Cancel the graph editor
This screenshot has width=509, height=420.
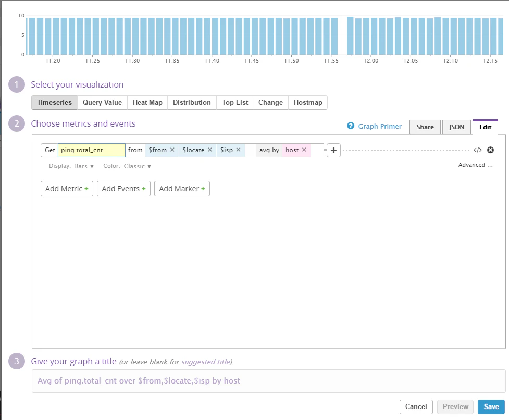416,406
